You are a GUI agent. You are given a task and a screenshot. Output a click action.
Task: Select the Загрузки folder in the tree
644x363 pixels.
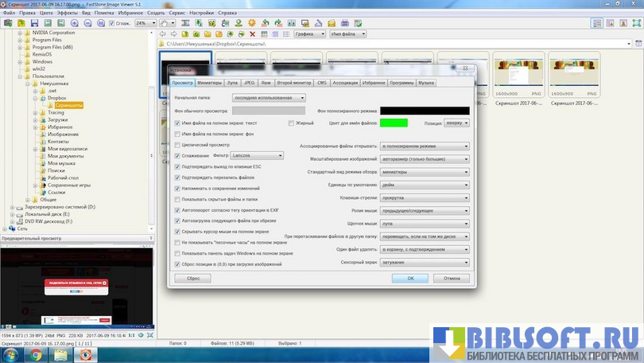pos(57,119)
